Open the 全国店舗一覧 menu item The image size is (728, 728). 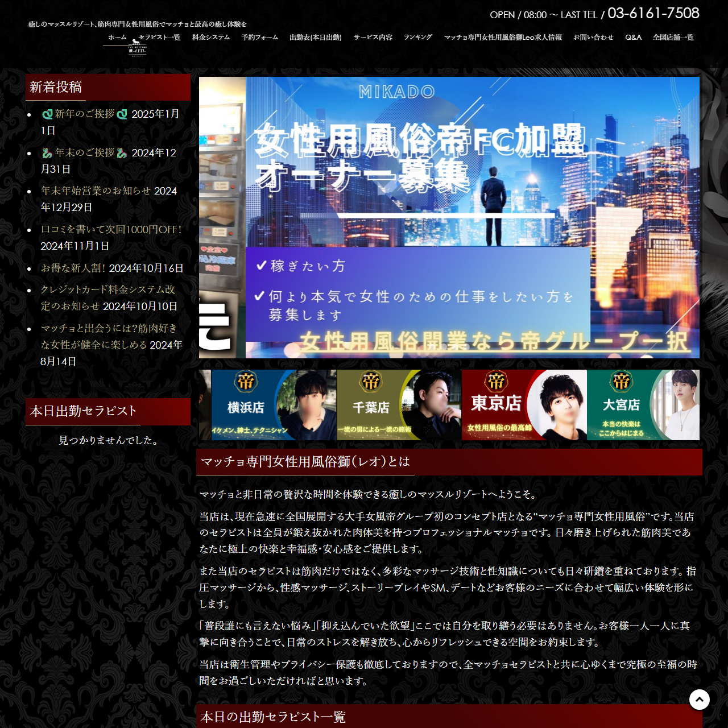click(x=673, y=37)
